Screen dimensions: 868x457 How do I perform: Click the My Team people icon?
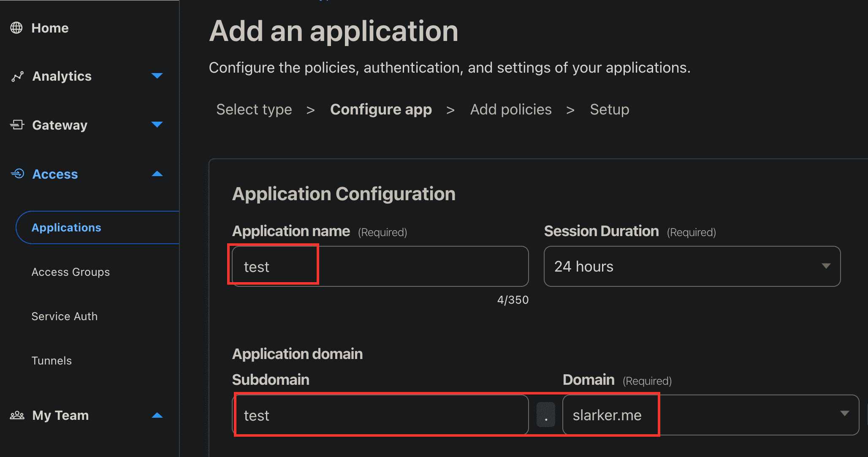(x=17, y=416)
